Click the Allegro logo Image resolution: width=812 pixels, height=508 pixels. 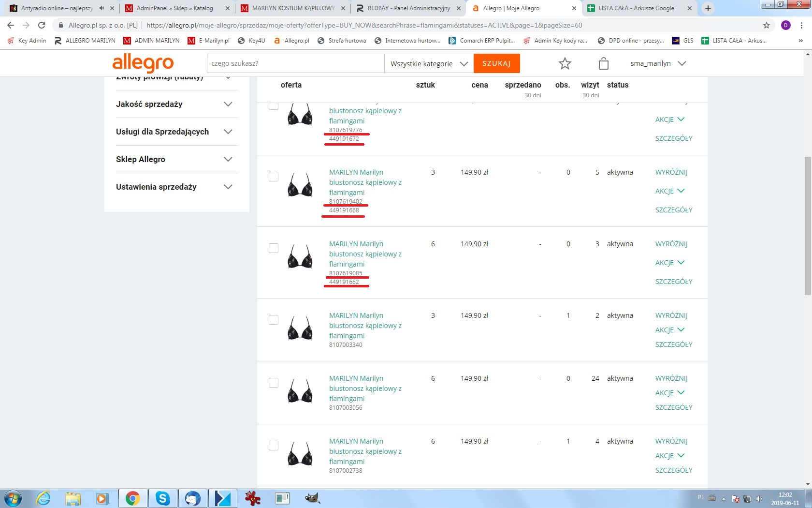pyautogui.click(x=143, y=63)
